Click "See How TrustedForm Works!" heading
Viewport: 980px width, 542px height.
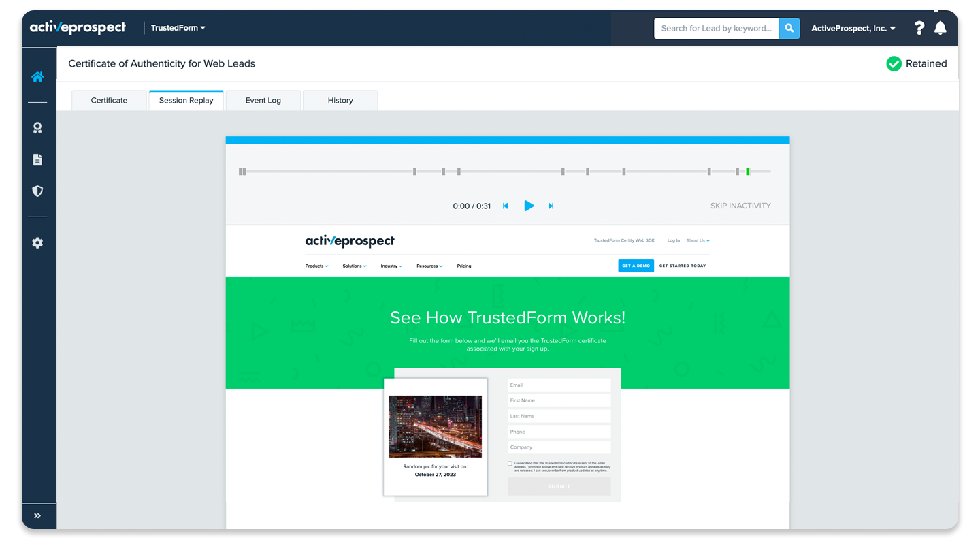click(508, 317)
